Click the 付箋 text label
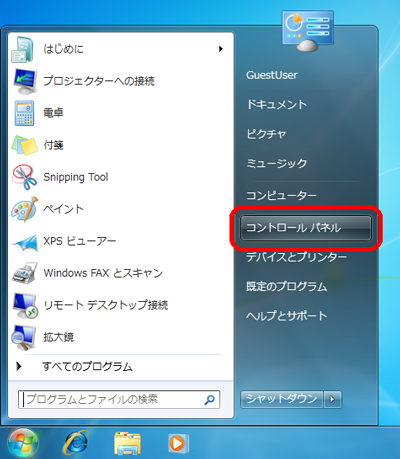Screen dimensions: 400x459 coord(53,145)
